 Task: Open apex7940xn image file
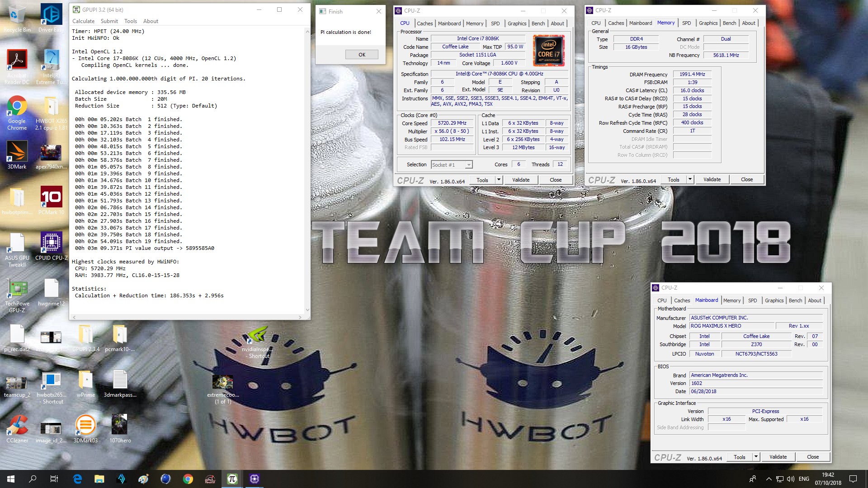pos(51,155)
